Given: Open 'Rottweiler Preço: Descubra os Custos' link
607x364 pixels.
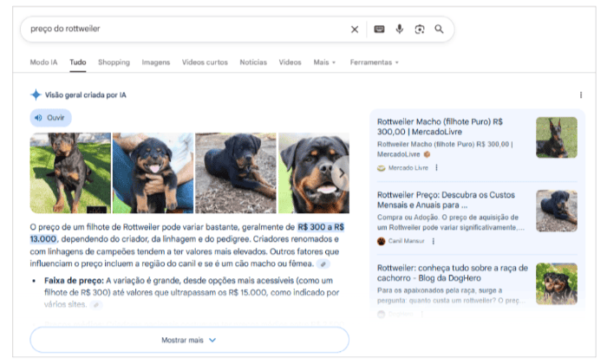Looking at the screenshot, I should [x=446, y=200].
